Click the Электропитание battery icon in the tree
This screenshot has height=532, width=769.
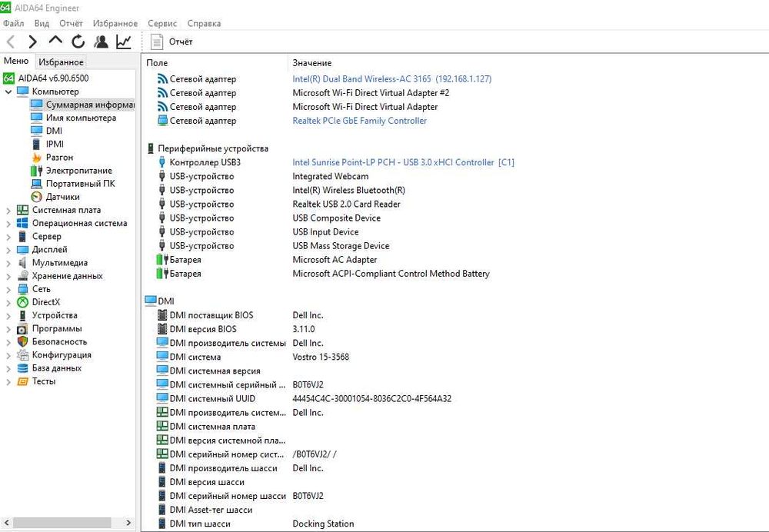tap(36, 171)
